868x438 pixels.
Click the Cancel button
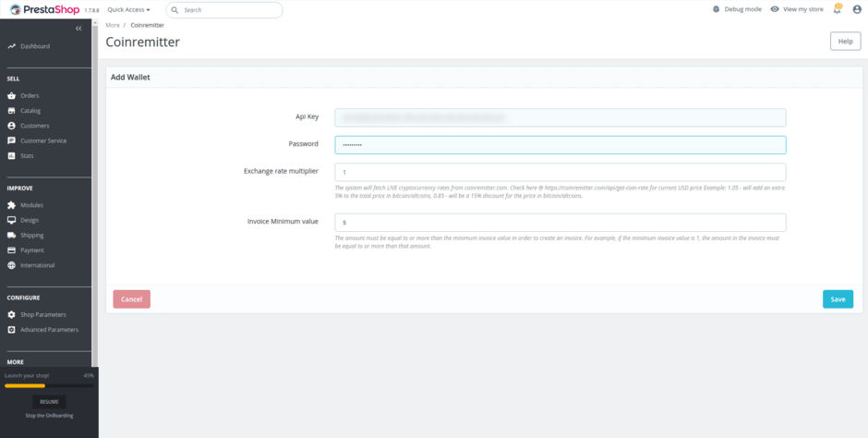pos(132,299)
